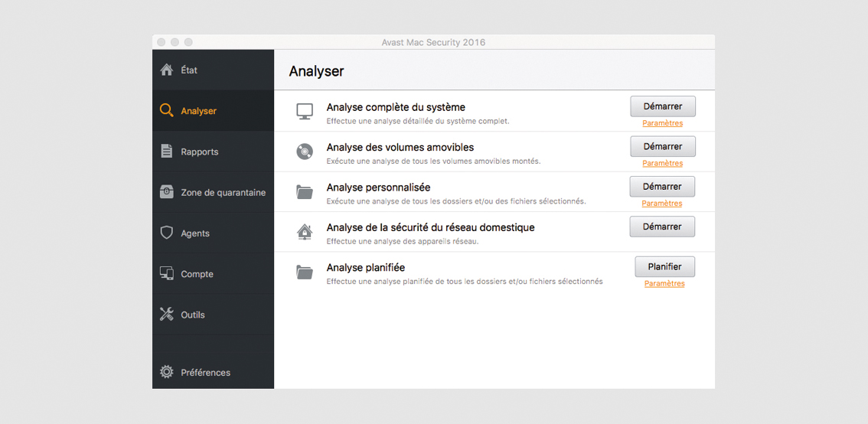868x424 pixels.
Task: Open Paramètres for Analyse planifiée
Action: [x=664, y=283]
